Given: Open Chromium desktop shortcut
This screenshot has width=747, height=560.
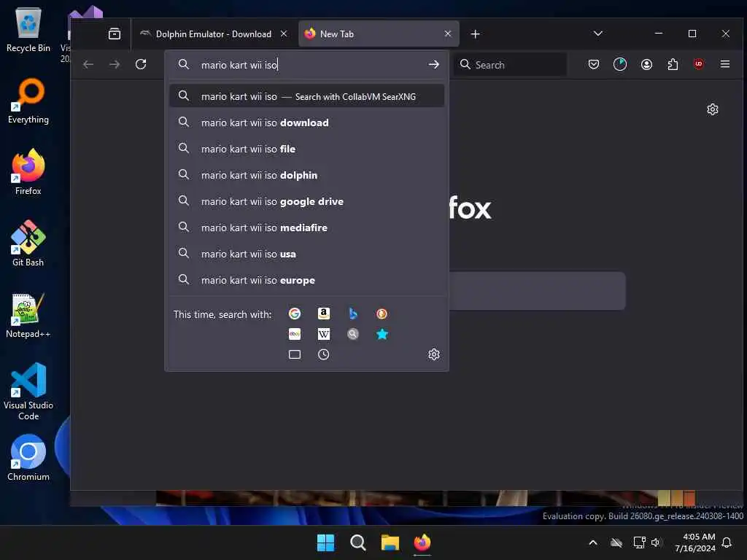Looking at the screenshot, I should (28, 458).
